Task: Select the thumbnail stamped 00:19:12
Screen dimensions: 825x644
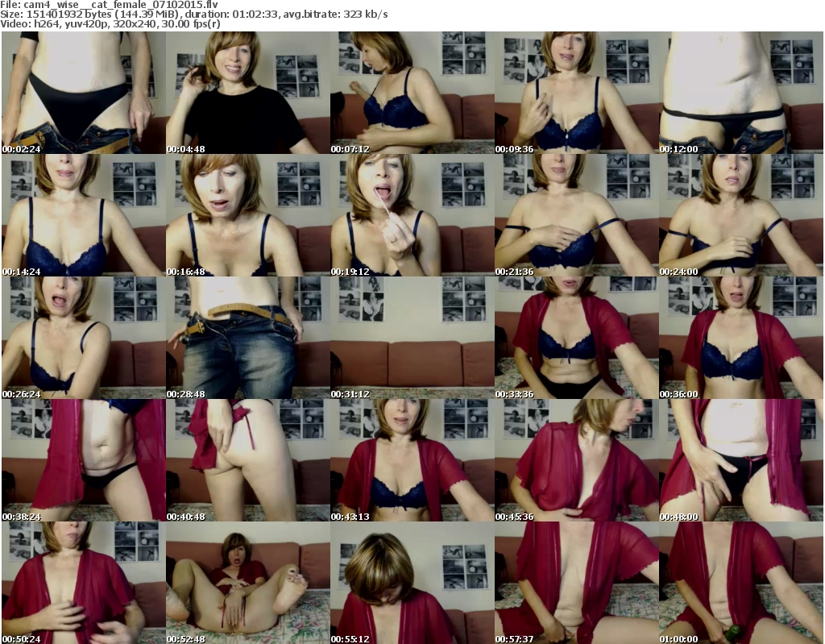Action: tap(412, 215)
